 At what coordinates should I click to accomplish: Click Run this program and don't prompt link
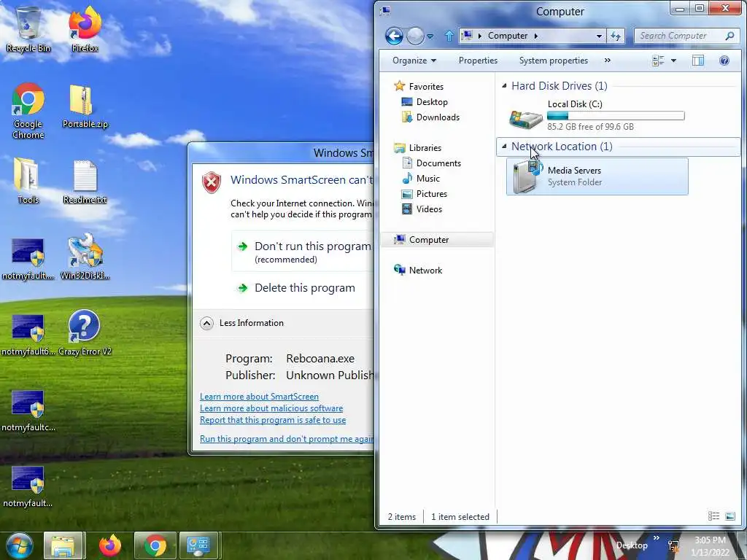[x=287, y=438]
